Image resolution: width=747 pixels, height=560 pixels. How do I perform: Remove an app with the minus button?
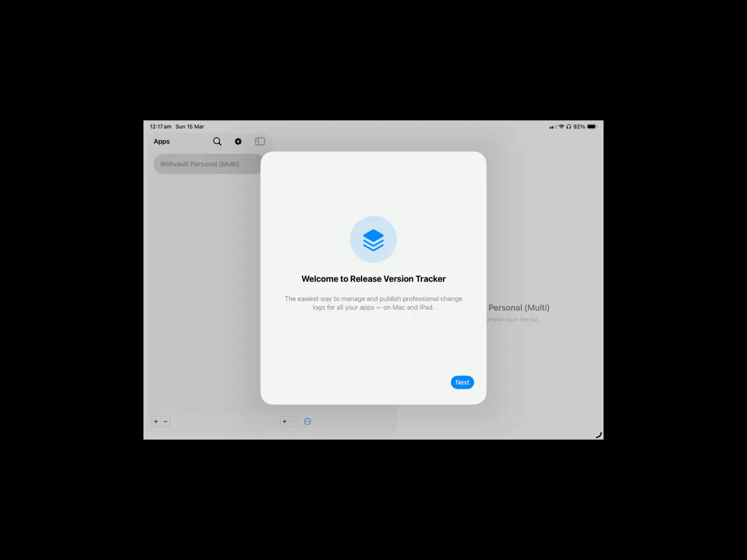pyautogui.click(x=165, y=421)
